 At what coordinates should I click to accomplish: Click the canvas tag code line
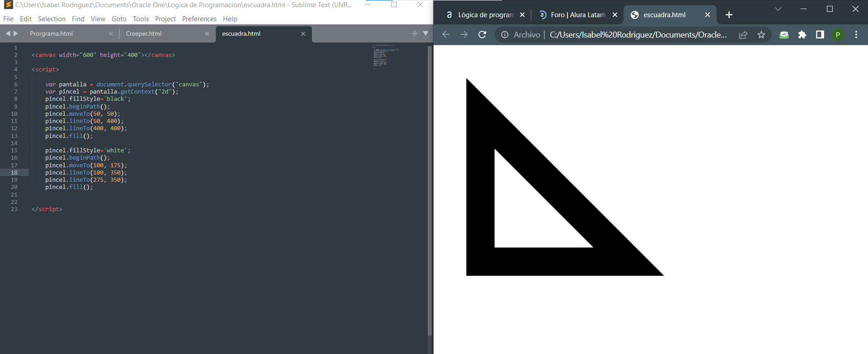tap(103, 55)
